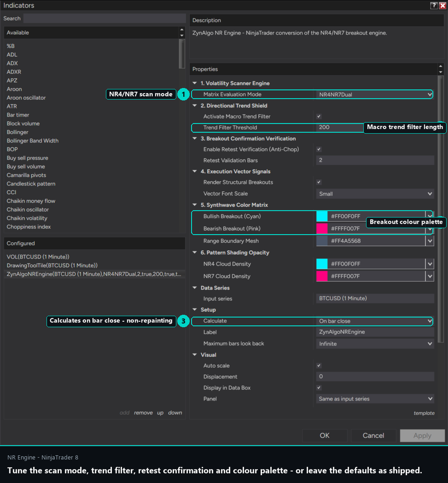Collapse the Synthwave Color Matrix section
Image resolution: width=448 pixels, height=483 pixels.
click(x=194, y=205)
